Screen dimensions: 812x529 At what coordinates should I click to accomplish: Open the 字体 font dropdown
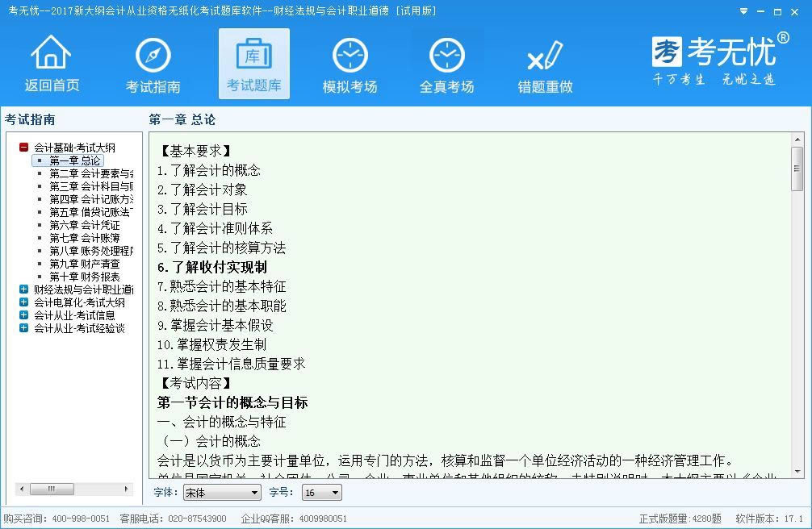point(222,492)
